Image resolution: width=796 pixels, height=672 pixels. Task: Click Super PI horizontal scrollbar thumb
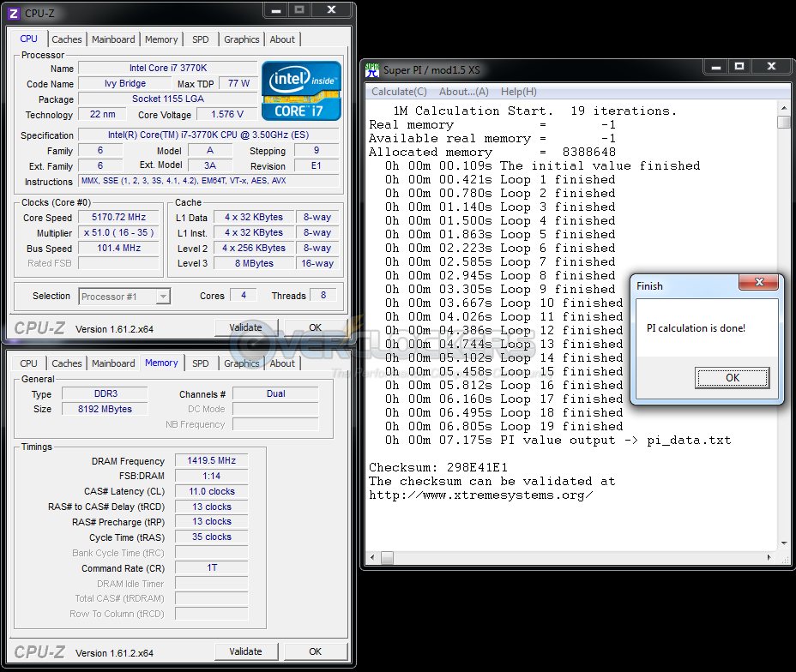[388, 558]
